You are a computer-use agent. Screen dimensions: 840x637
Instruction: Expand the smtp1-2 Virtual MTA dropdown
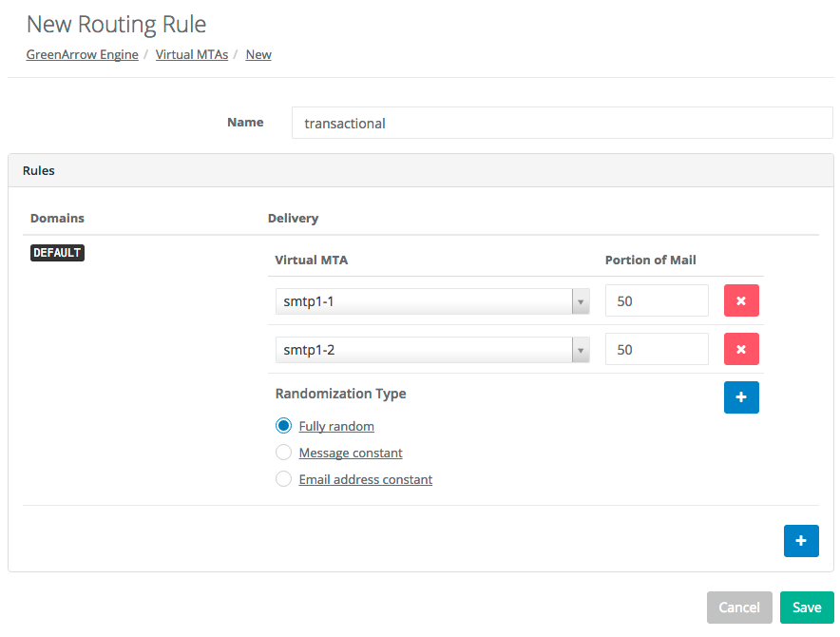click(x=425, y=350)
